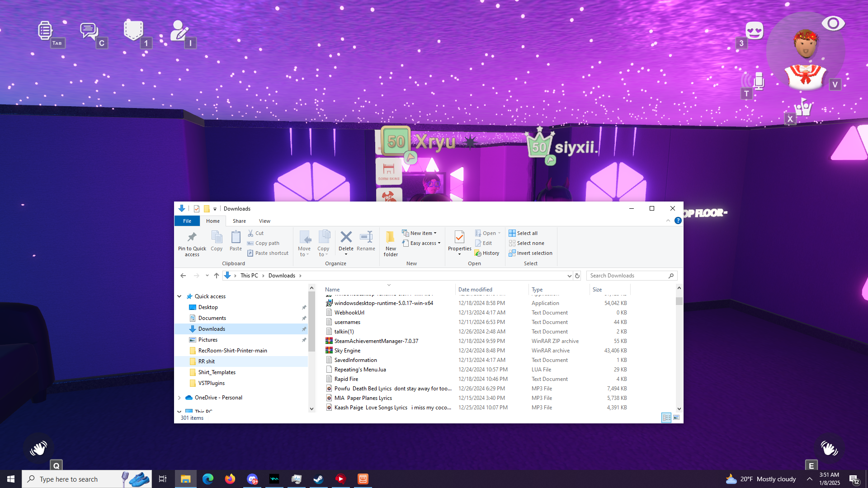
Task: Toggle the eye visibility icon top right
Action: click(x=833, y=23)
